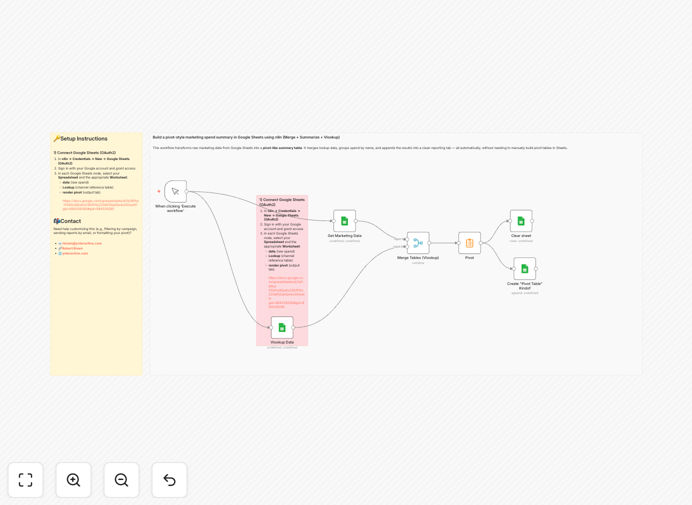Click the 'Vlookup Data' node label
692x505 pixels.
(282, 342)
